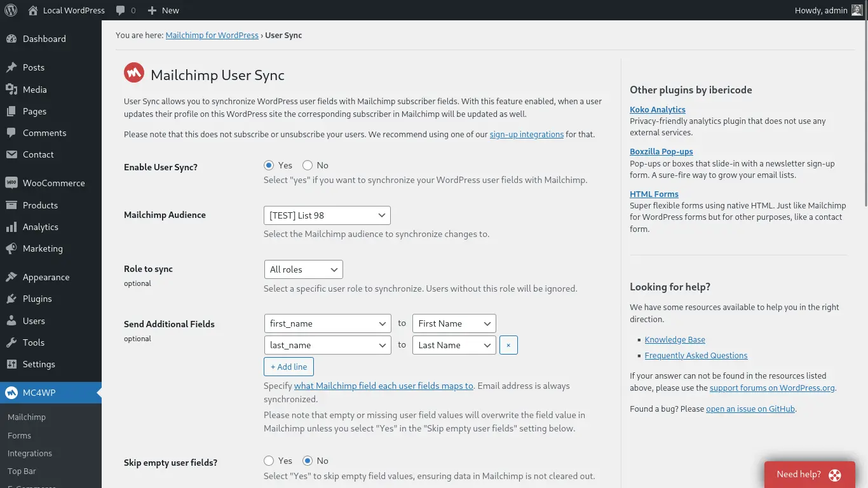Open what Mailchimp field each user fields maps to link
This screenshot has height=488, width=868.
[384, 386]
